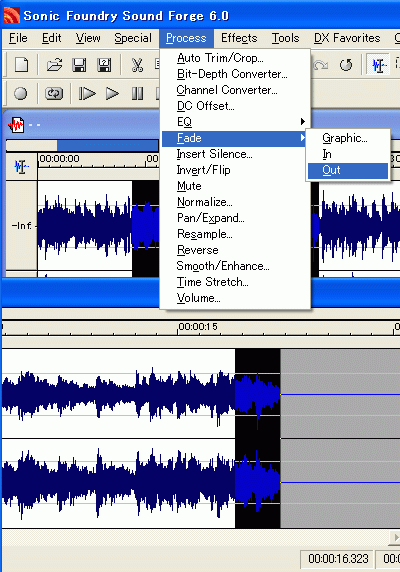Viewport: 400px width, 572px height.
Task: Open the File menu
Action: click(18, 38)
